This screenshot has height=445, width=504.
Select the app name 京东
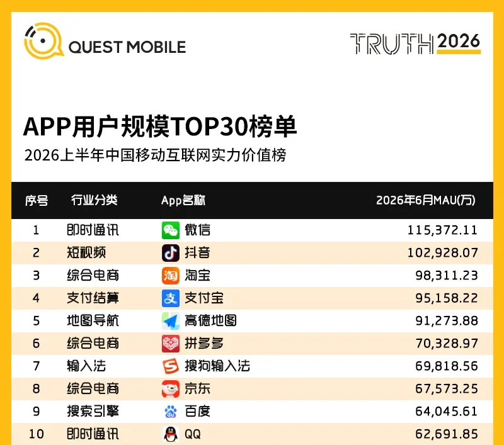click(x=197, y=389)
